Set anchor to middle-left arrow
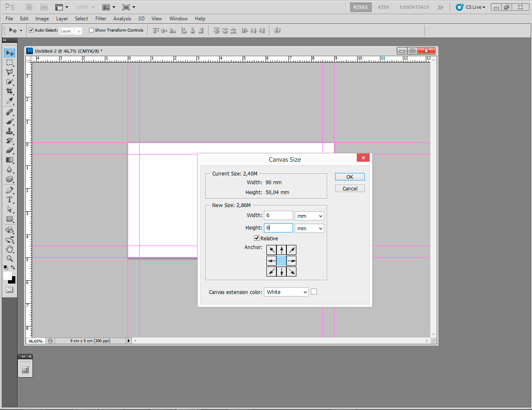Screen dimensions: 532x410 click(271, 261)
